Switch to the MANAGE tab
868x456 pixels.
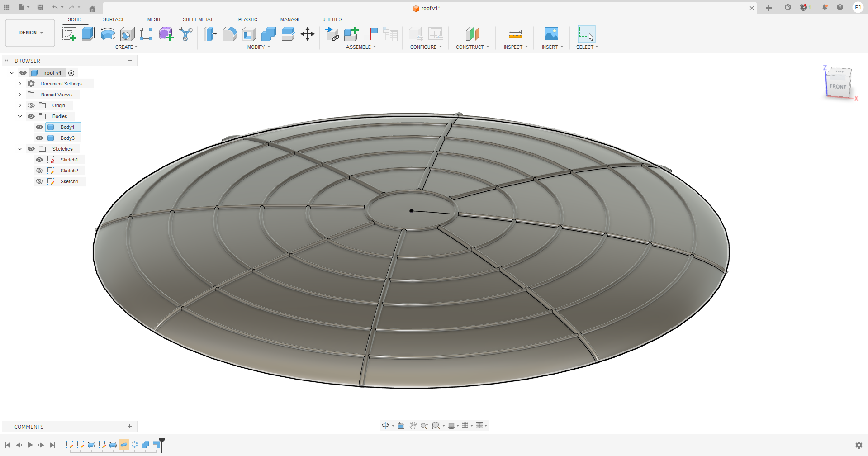[290, 19]
